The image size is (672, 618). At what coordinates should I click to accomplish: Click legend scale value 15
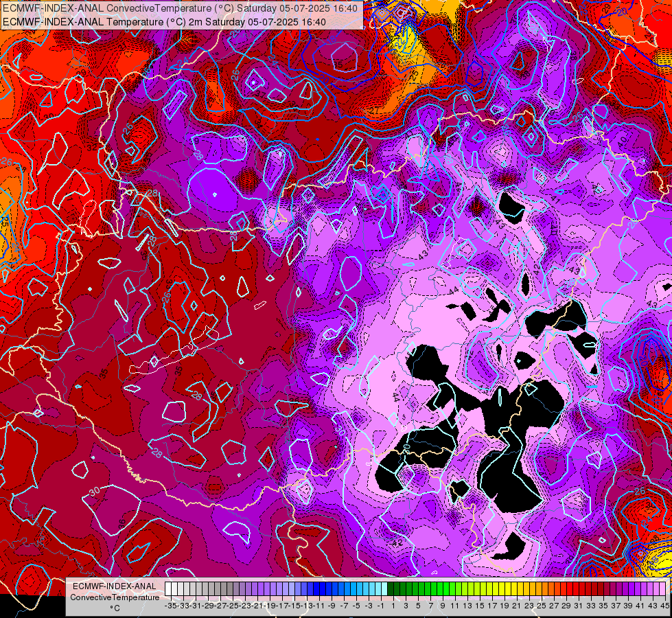tap(480, 606)
